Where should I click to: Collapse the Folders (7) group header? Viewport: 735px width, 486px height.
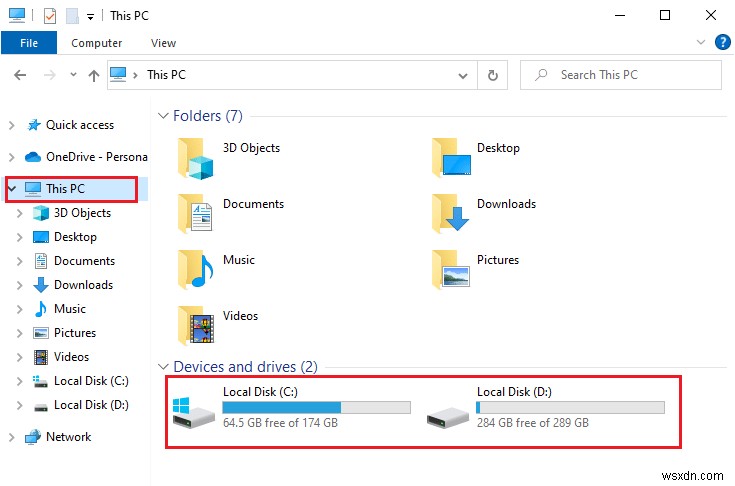click(164, 116)
